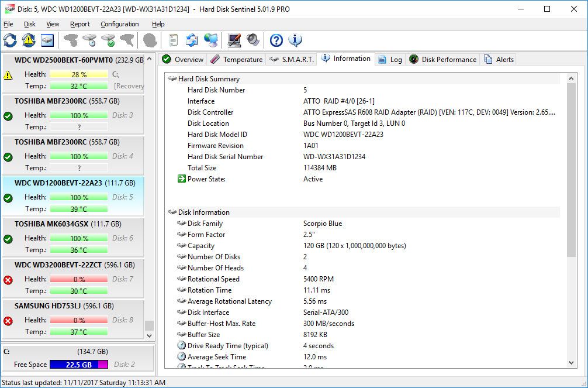Image resolution: width=588 pixels, height=388 pixels.
Task: Open the Report menu
Action: pos(80,24)
